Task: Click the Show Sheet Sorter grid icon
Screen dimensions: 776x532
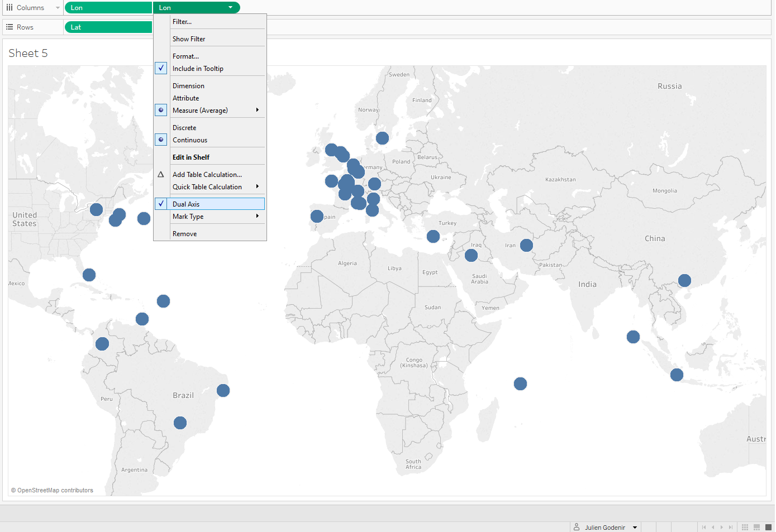Action: tap(745, 528)
